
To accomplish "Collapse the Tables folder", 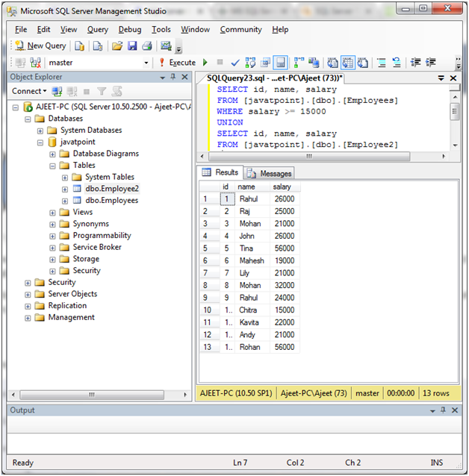I will (x=52, y=166).
